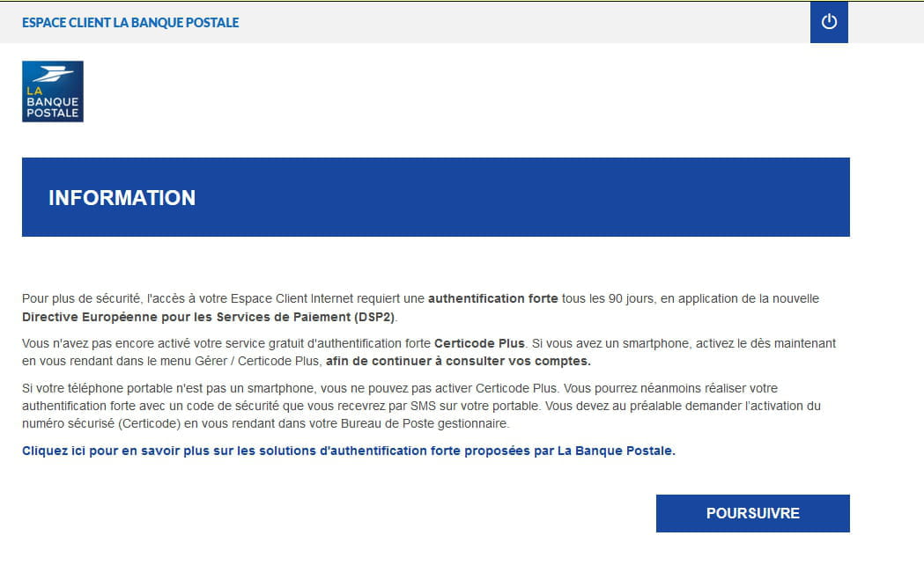Open the link about authentification forte solutions
Viewport: 924px width, 565px height.
point(349,451)
